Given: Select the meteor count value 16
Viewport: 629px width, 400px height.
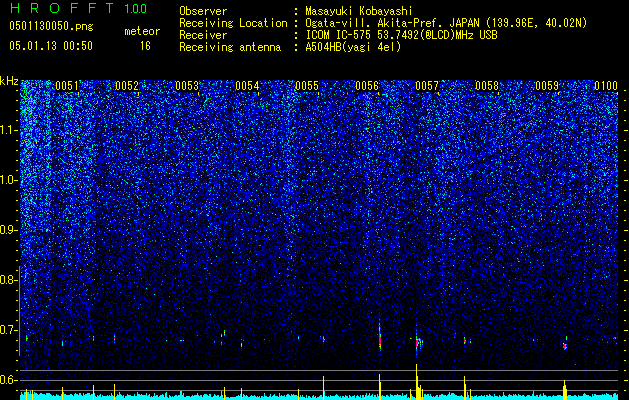Looking at the screenshot, I should click(145, 46).
